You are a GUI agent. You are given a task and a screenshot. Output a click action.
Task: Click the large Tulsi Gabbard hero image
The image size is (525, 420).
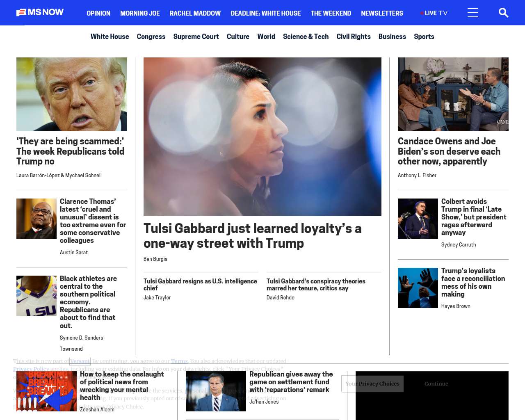click(262, 137)
